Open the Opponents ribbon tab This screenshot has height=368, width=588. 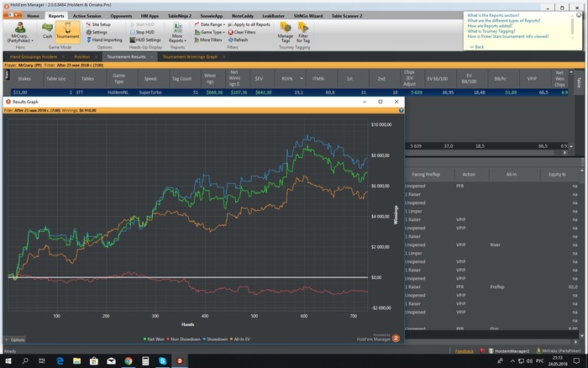121,16
